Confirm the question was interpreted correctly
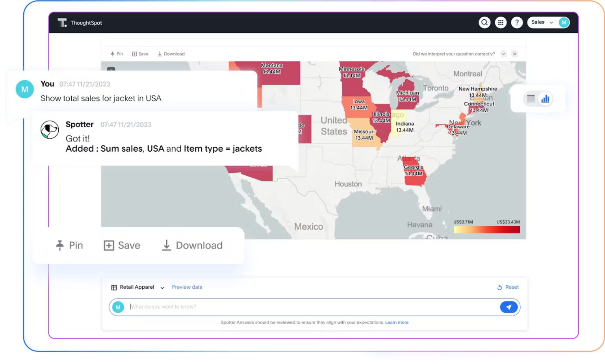The width and height of the screenshot is (605, 364). pos(503,54)
